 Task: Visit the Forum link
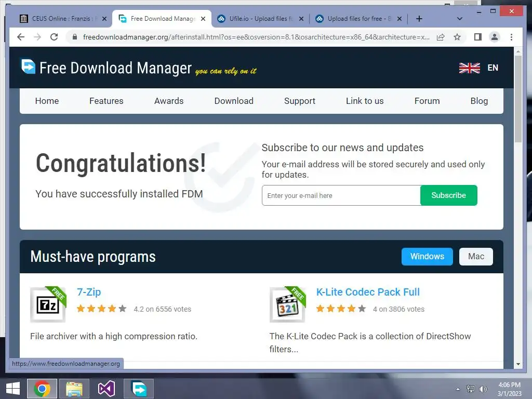tap(427, 101)
